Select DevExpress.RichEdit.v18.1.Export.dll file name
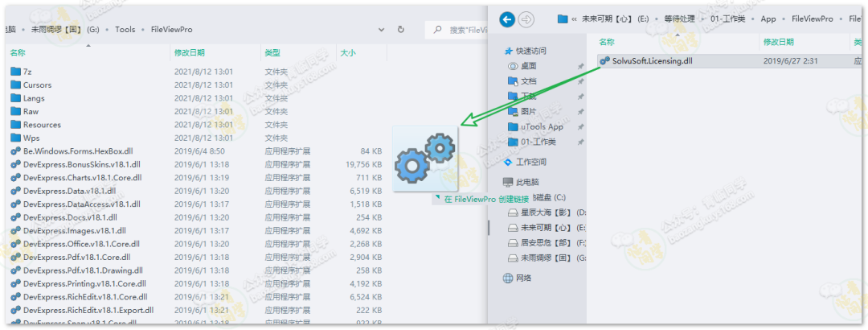The height and width of the screenshot is (330, 868). [88, 311]
